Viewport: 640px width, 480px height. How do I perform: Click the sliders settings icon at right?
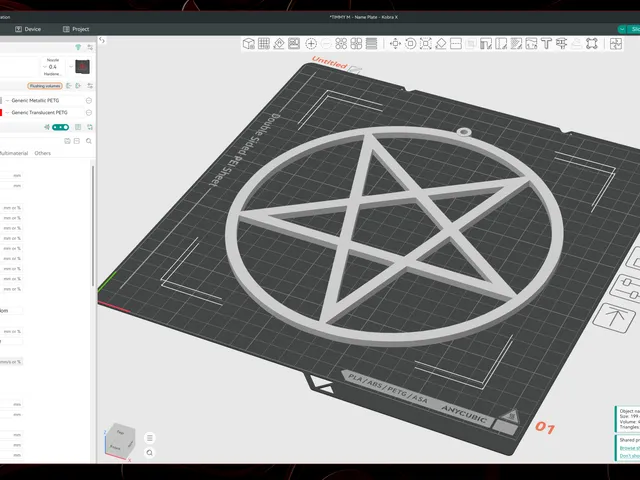coord(627,288)
